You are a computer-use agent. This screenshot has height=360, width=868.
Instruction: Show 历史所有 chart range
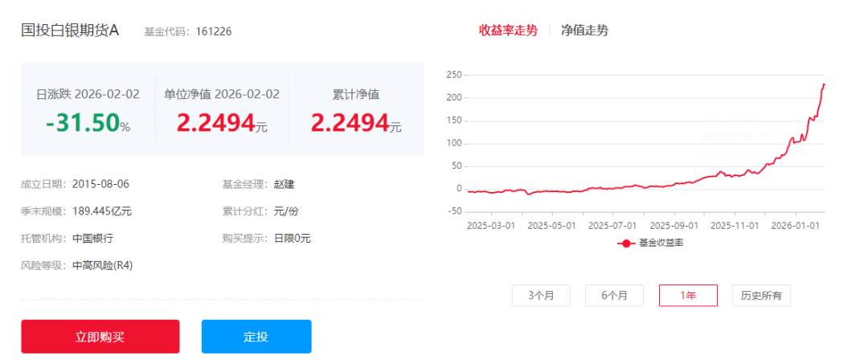[x=761, y=295]
